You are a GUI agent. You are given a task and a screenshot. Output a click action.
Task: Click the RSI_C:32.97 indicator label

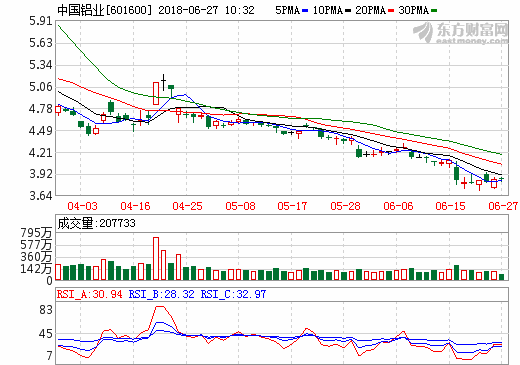click(x=233, y=294)
